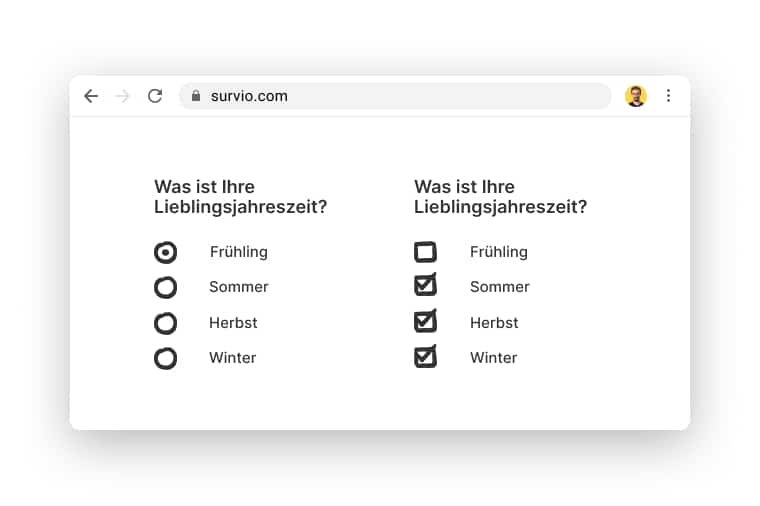Open the user profile avatar

pos(636,96)
